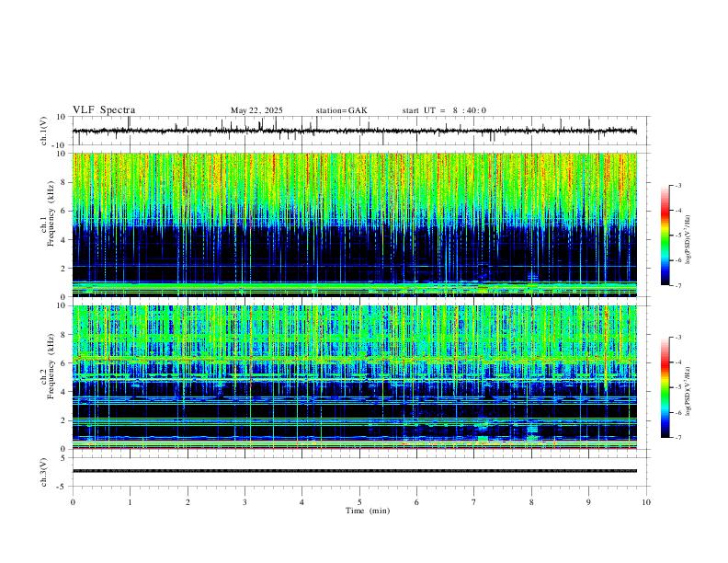Click the time axis tick label '10'
Screen dimensions: 728x563
pyautogui.click(x=646, y=502)
